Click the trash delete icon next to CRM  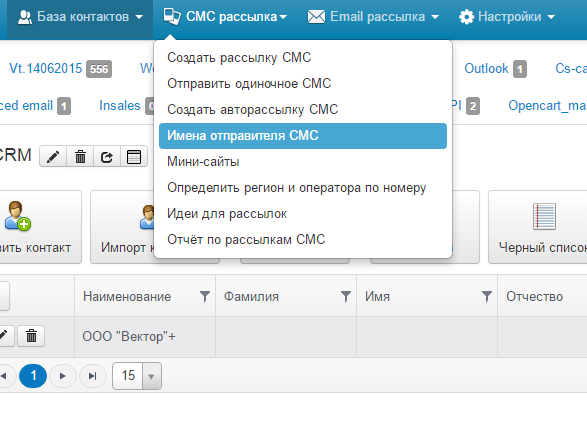point(80,156)
